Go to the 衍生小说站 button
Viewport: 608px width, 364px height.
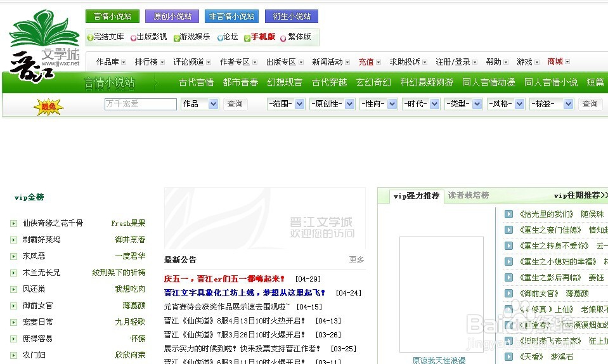[x=292, y=16]
